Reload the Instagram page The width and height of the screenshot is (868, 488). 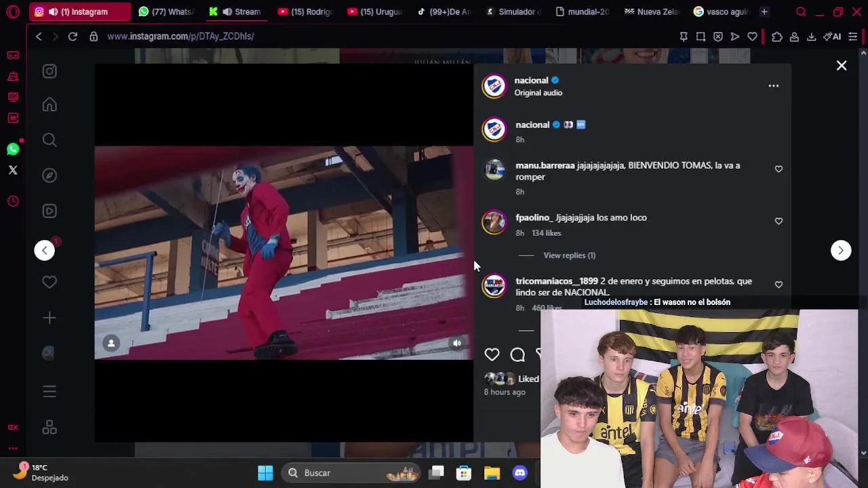(x=73, y=37)
